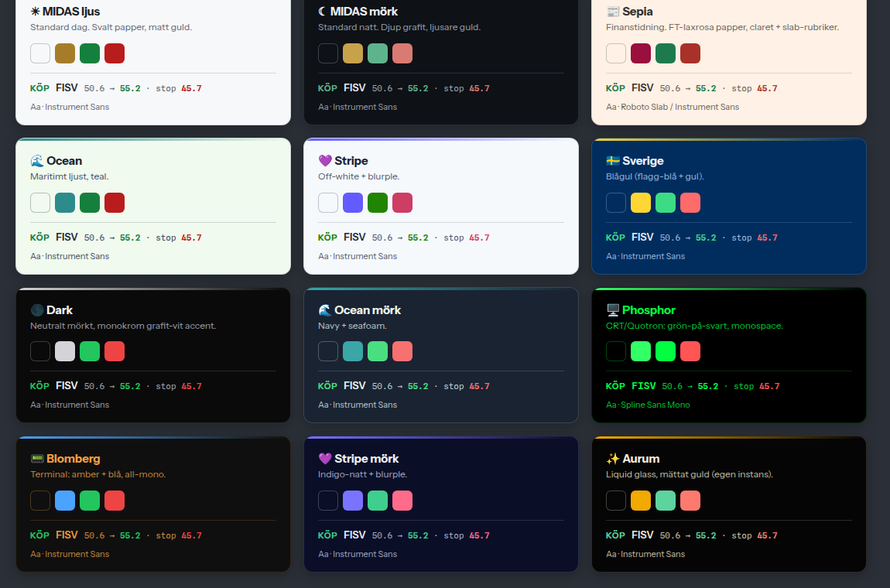890x588 pixels.
Task: Pick the salmon swatch in MIDAS mörk
Action: point(402,53)
